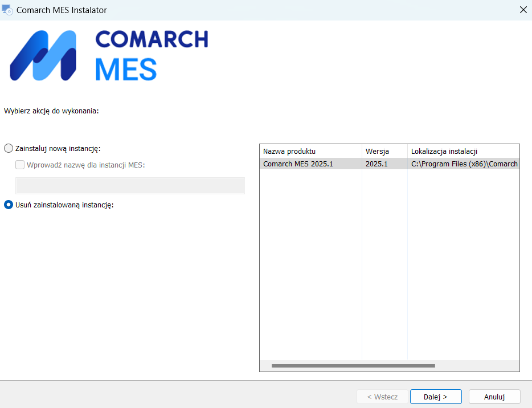532x408 pixels.
Task: Tick the 'Wprowadź nazwę dla instancji MES' checkbox
Action: (x=20, y=165)
